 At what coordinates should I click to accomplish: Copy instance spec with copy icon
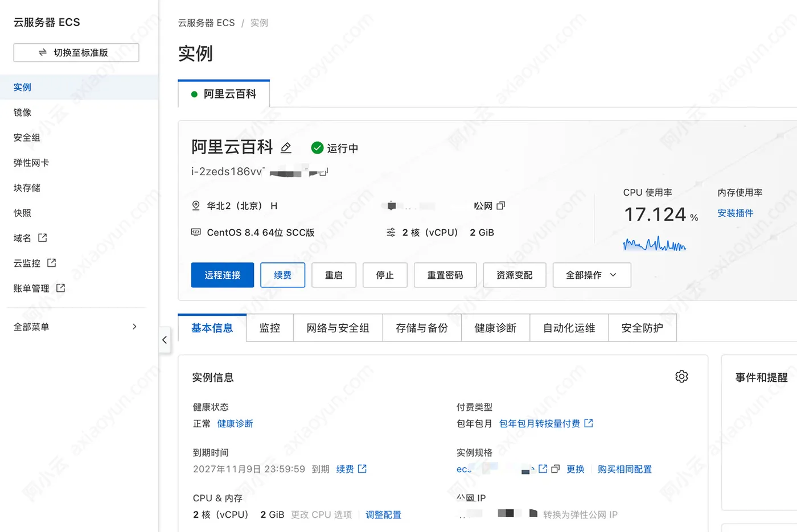coord(556,469)
